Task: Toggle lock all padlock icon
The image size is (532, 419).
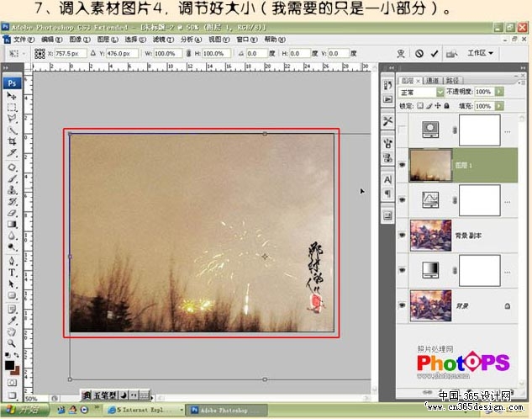Action: click(447, 106)
